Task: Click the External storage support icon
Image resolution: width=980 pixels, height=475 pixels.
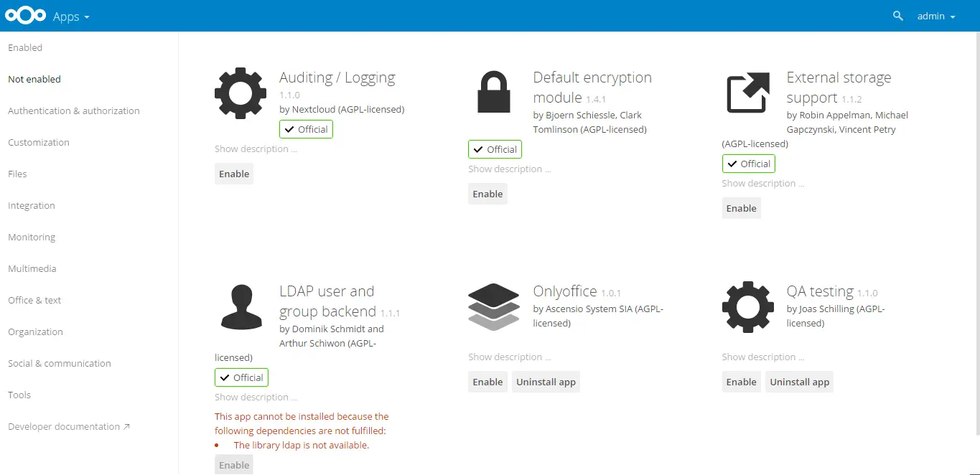Action: (747, 93)
